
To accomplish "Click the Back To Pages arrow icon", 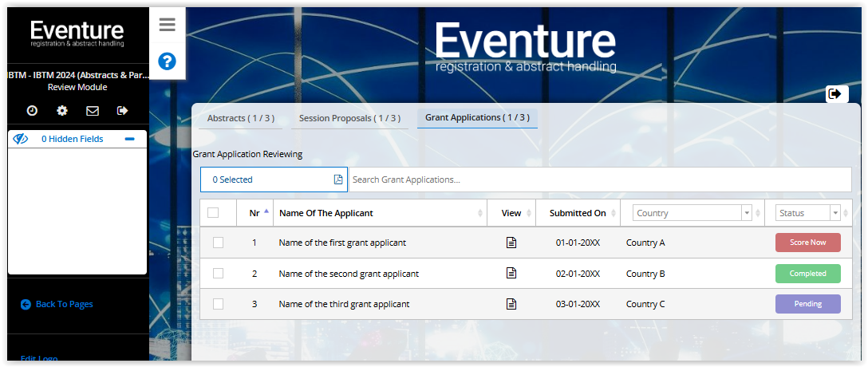I will [26, 304].
